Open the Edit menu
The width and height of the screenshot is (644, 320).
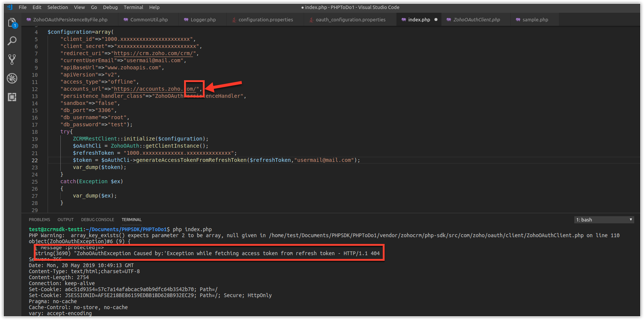[x=37, y=7]
